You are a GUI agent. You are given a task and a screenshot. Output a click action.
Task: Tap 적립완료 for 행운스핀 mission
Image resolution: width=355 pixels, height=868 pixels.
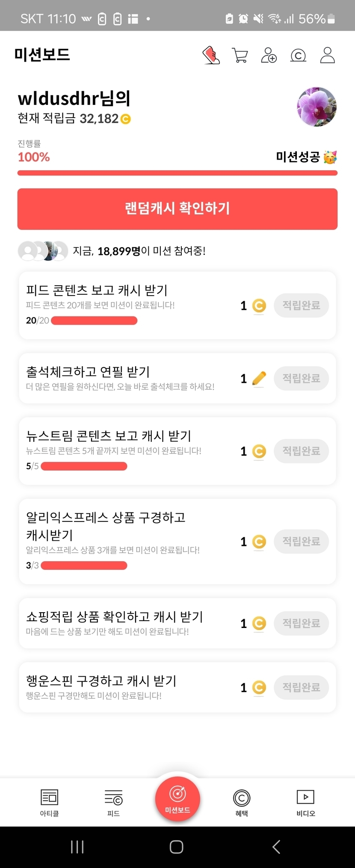301,687
